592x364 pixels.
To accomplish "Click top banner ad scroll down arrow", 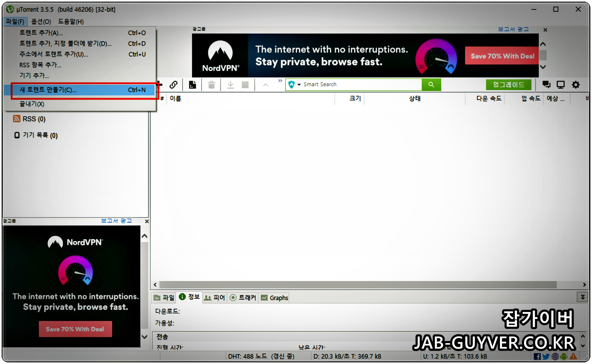I will pyautogui.click(x=543, y=67).
